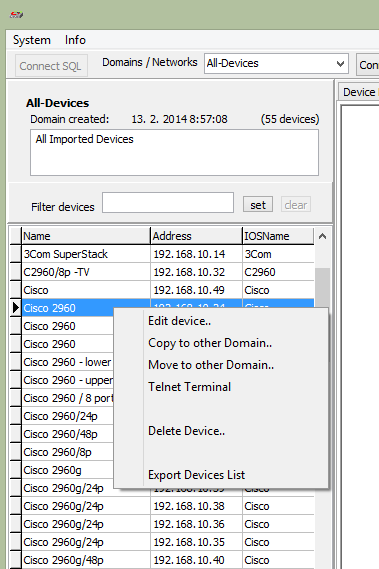Screen dimensions: 379x569
Task: Select the Cisco 2960/24p row
Action: click(x=68, y=416)
